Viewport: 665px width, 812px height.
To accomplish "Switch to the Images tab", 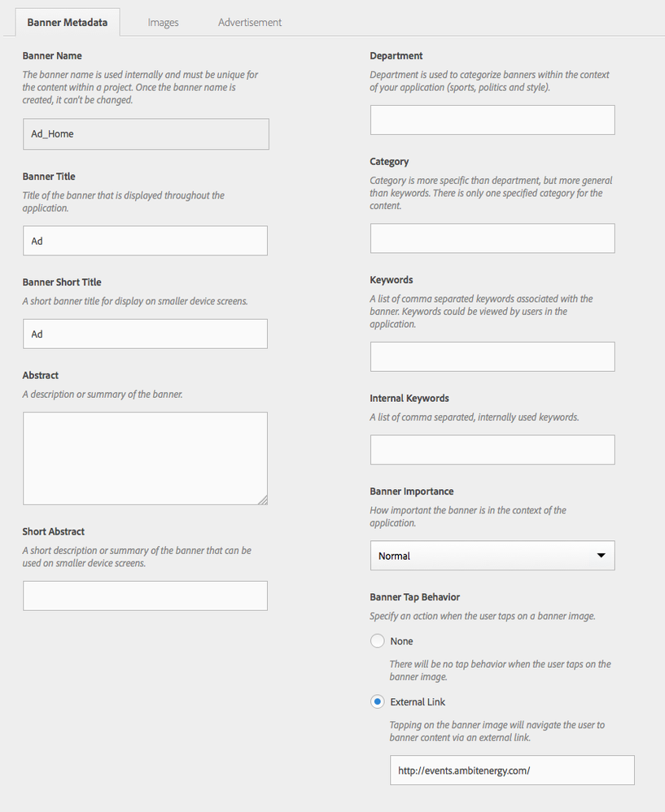I will [x=163, y=22].
